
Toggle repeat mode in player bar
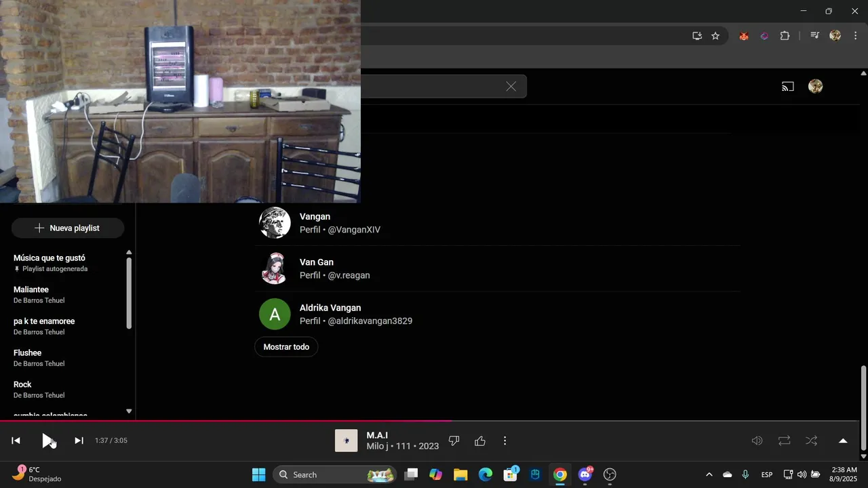click(x=785, y=441)
